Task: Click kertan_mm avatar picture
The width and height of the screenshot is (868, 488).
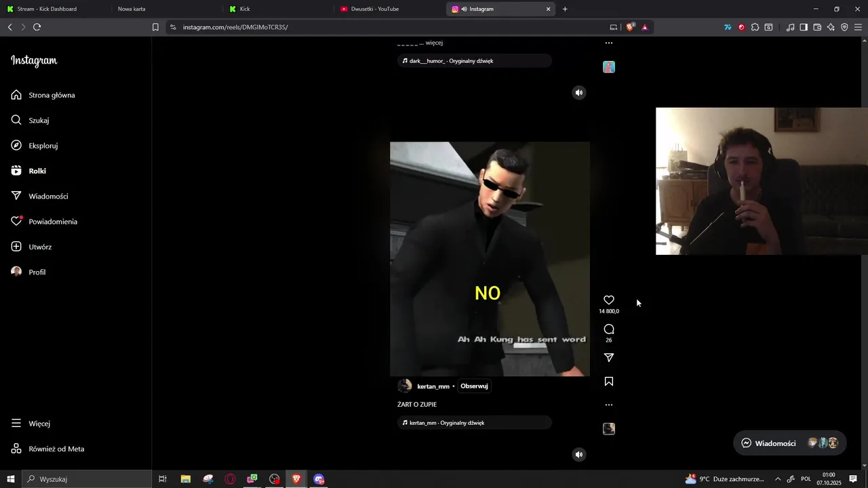Action: (405, 386)
